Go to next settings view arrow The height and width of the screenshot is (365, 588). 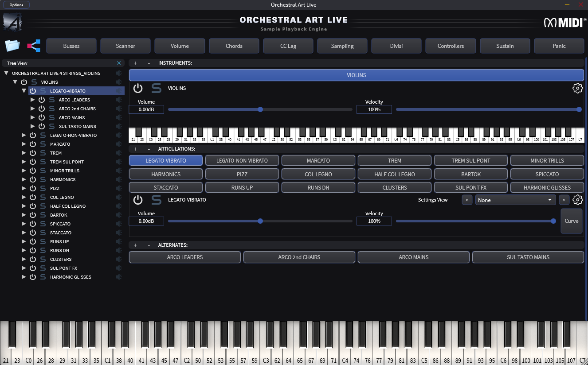point(564,200)
